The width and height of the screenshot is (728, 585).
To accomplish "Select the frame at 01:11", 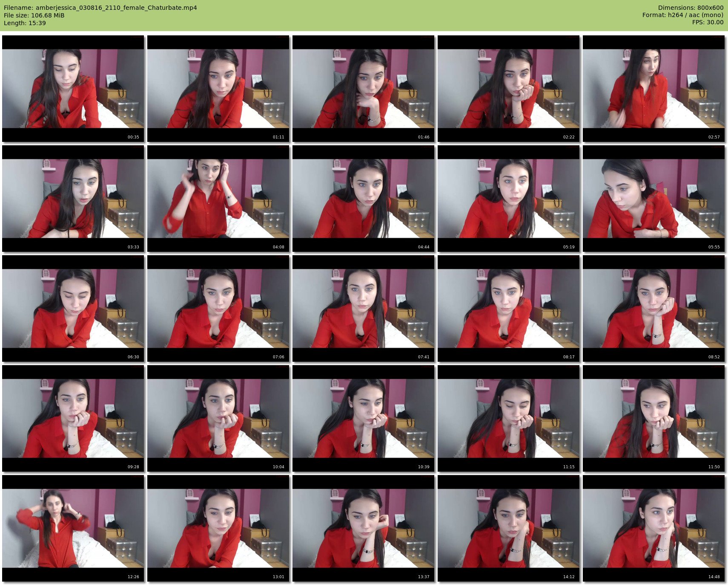I will tap(218, 89).
